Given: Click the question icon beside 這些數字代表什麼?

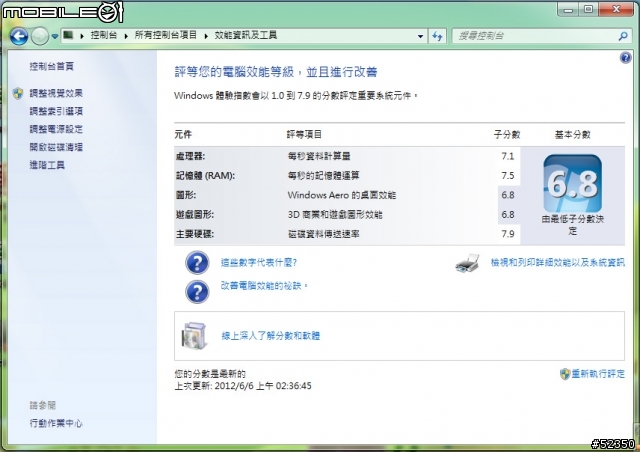Looking at the screenshot, I should pos(197,263).
